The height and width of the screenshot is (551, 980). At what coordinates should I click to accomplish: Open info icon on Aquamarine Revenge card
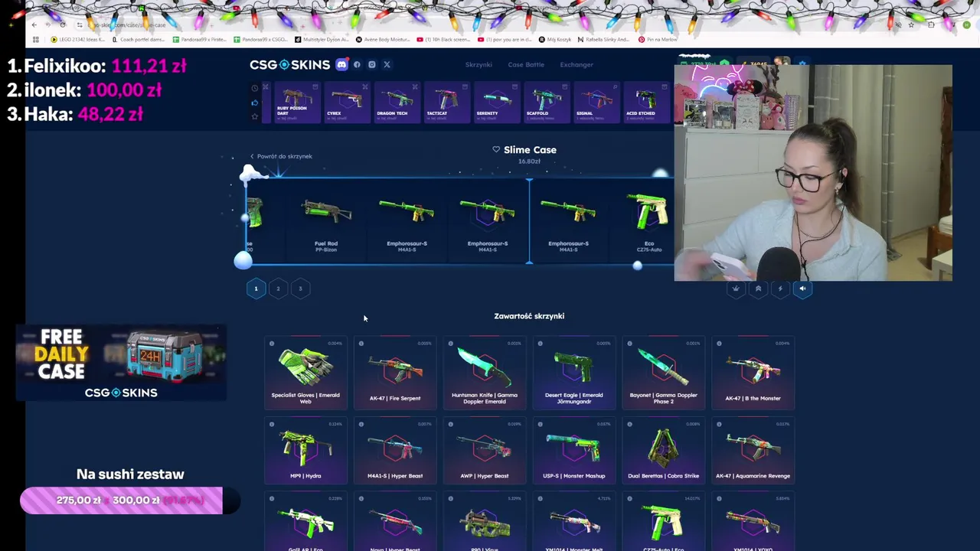(x=719, y=424)
